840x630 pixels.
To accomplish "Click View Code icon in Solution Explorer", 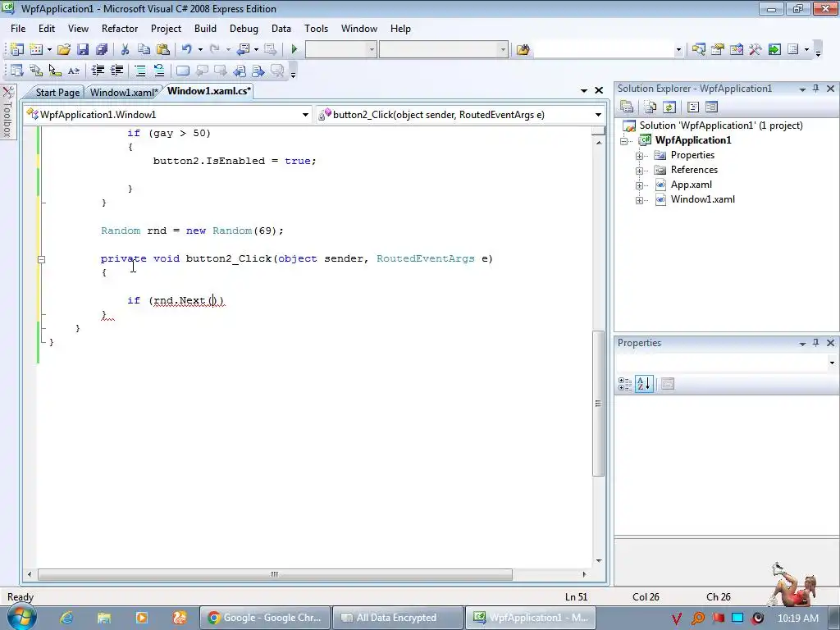I will pyautogui.click(x=692, y=107).
